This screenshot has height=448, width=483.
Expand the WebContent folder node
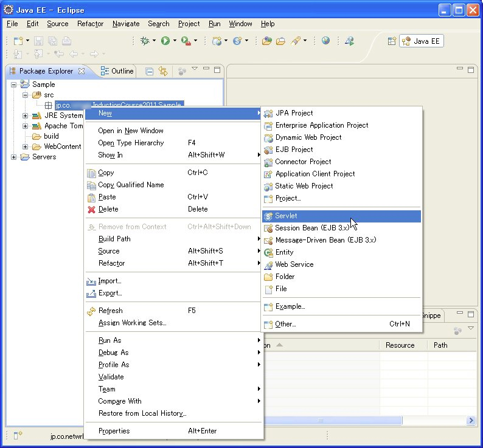coord(26,146)
